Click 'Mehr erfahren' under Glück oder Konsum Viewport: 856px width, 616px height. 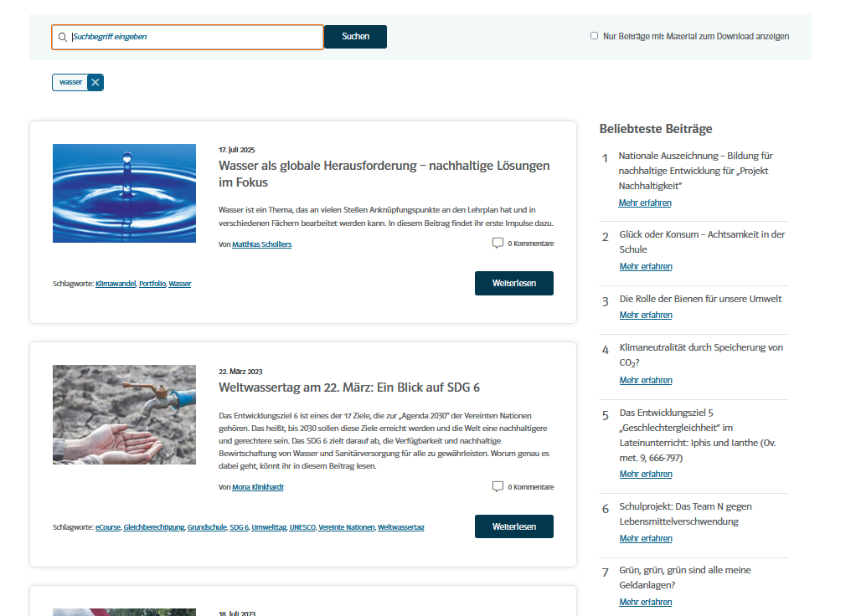646,267
